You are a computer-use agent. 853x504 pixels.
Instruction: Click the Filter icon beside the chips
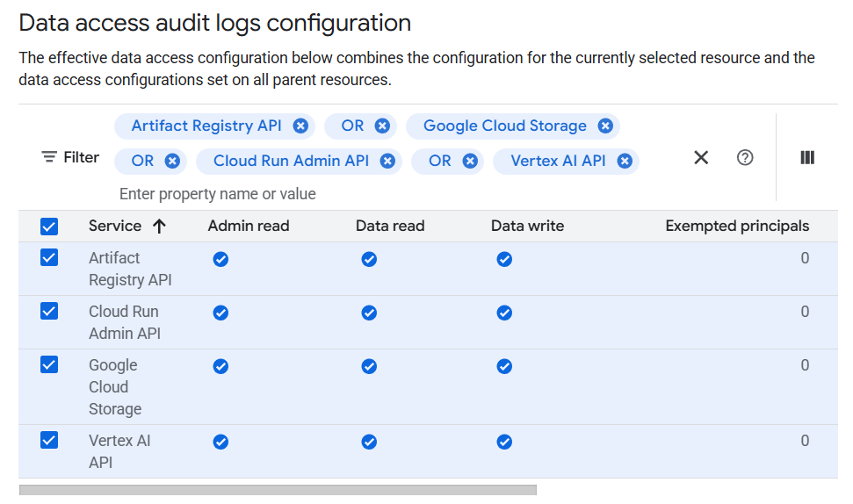click(49, 157)
